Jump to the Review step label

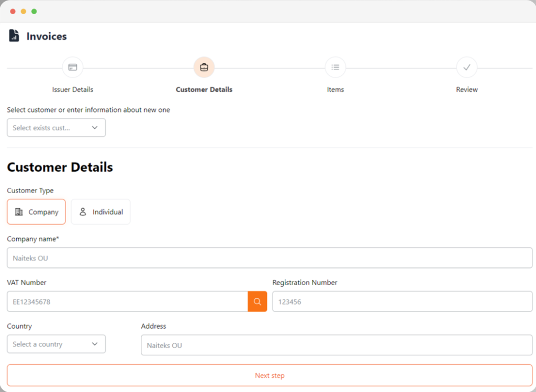click(x=466, y=89)
